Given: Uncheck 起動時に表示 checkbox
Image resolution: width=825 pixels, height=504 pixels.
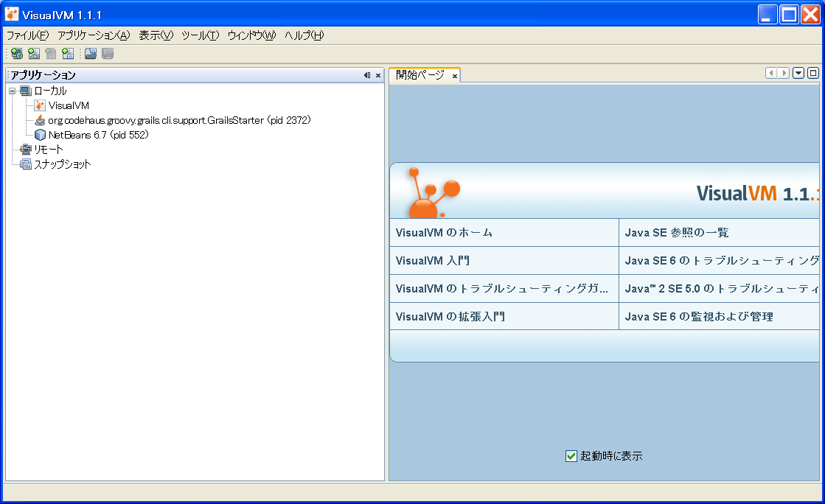Looking at the screenshot, I should (x=571, y=456).
